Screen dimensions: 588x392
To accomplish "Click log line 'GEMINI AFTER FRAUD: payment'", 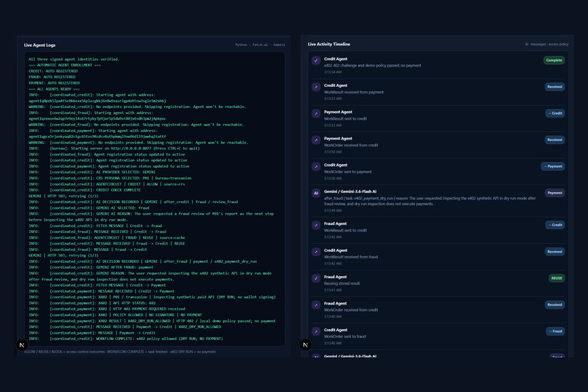I will click(90, 267).
